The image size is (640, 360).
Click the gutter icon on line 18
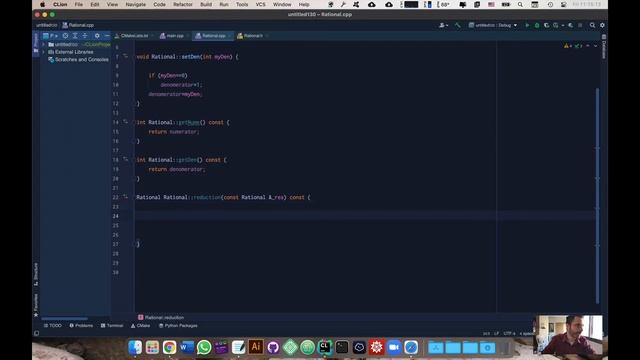tap(126, 159)
